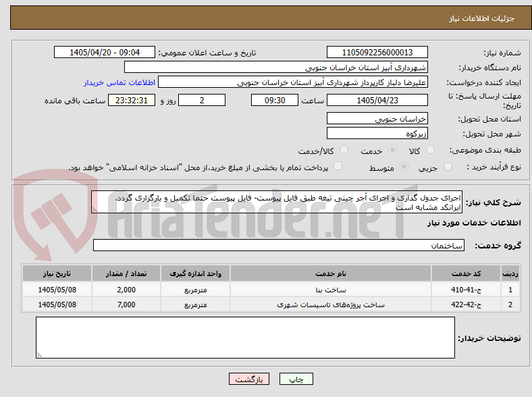
Task: Click ساخت پروژه‌های تاسیسات شهری cell
Action: (x=331, y=305)
